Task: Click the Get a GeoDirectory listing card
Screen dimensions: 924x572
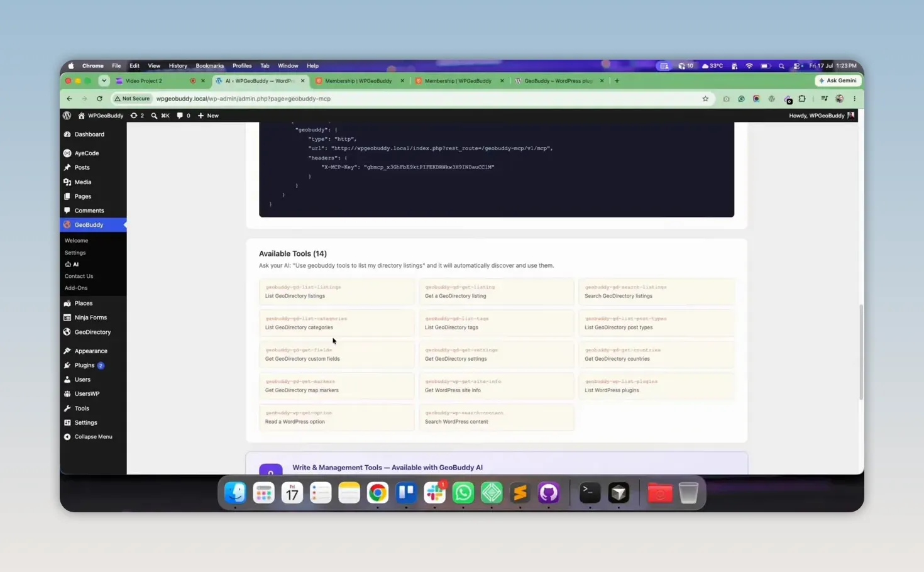Action: pyautogui.click(x=496, y=292)
